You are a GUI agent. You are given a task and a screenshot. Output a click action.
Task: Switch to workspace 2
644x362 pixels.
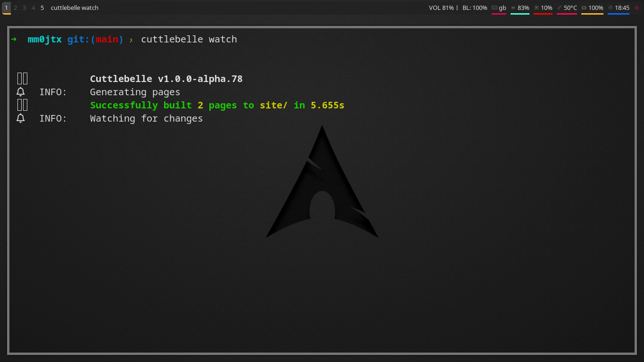[x=15, y=8]
